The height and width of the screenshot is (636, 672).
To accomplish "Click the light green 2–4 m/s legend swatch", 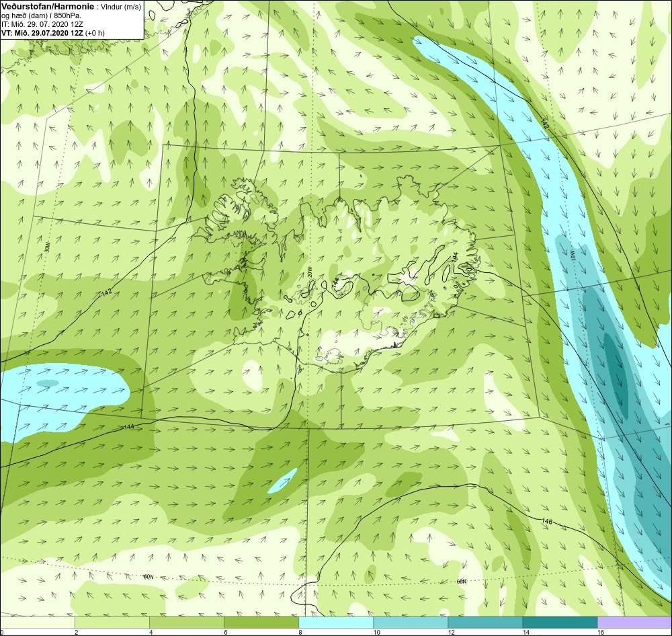I will (x=112, y=622).
